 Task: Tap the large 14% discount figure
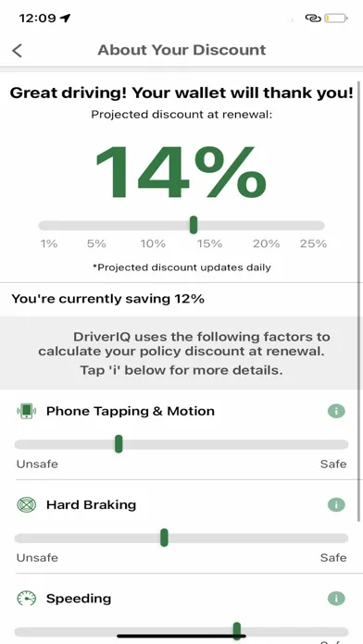(x=181, y=173)
